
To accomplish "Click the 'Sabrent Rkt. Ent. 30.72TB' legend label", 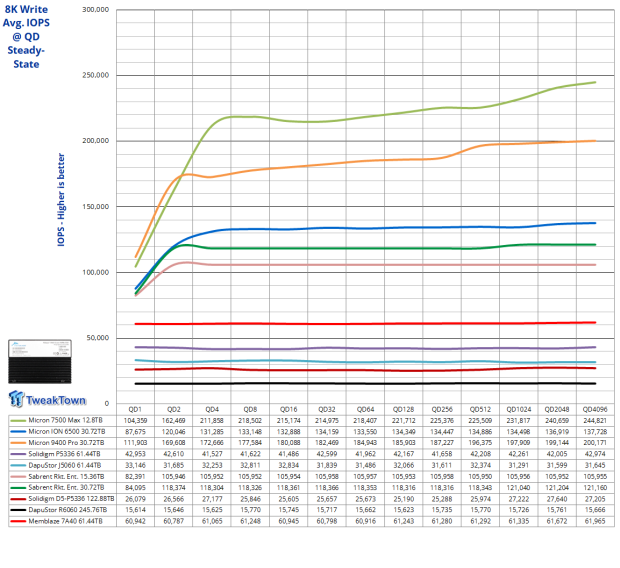I will click(x=66, y=488).
